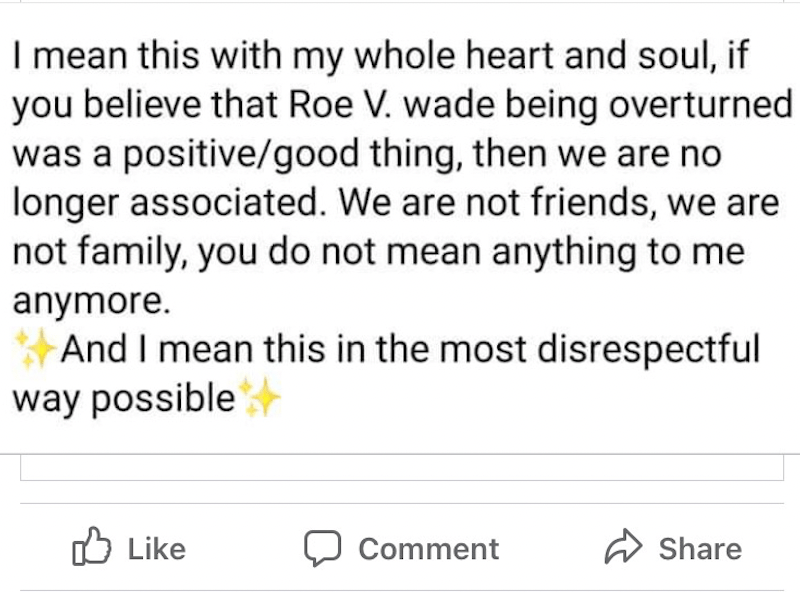Click the word "anymore." in the post

pos(91,301)
